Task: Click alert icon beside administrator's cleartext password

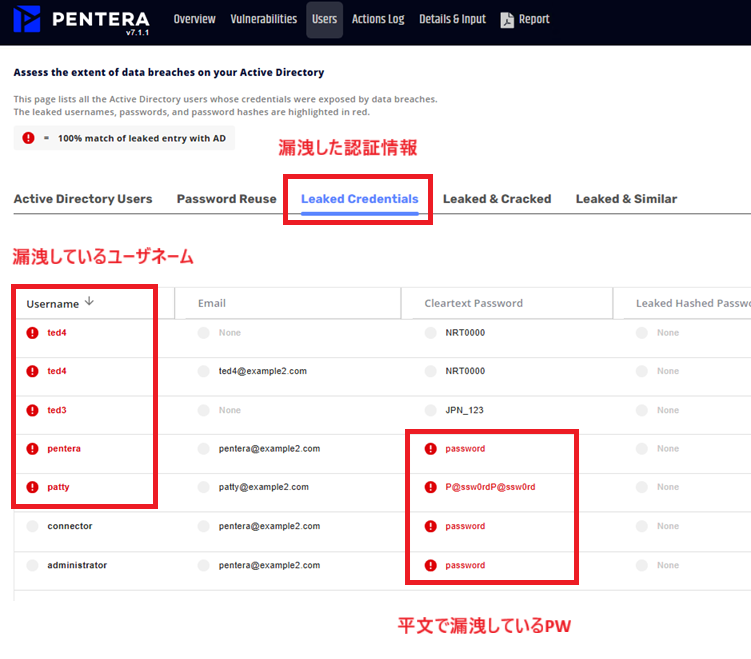Action: coord(431,566)
